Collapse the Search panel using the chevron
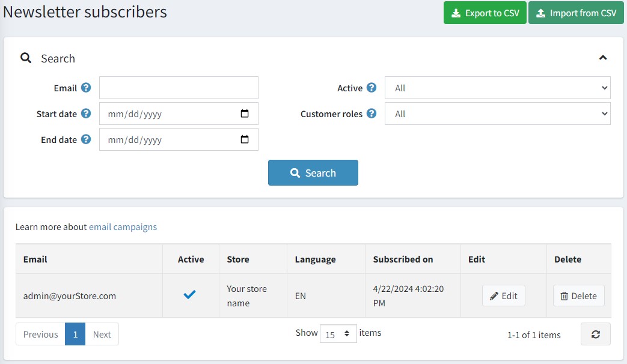 (603, 58)
